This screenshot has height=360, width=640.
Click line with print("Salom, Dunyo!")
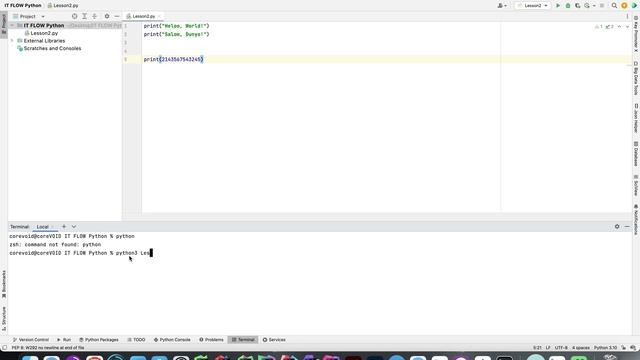pyautogui.click(x=176, y=34)
